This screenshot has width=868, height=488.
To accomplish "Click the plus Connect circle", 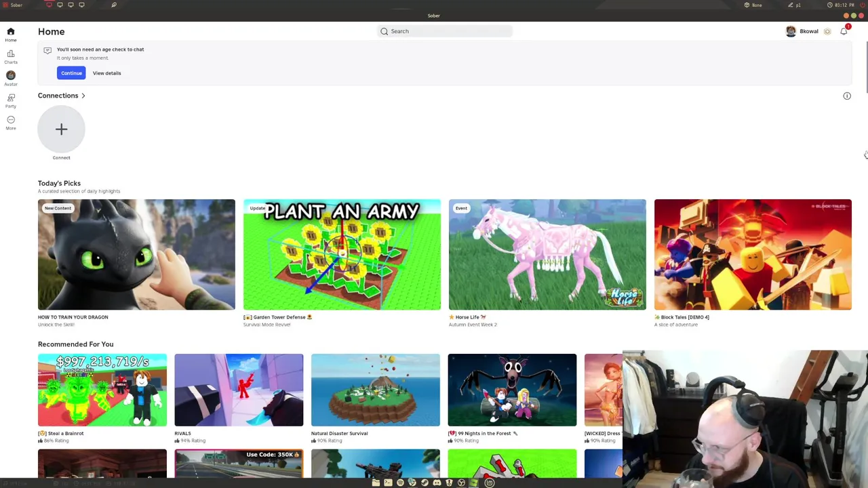I will 61,129.
